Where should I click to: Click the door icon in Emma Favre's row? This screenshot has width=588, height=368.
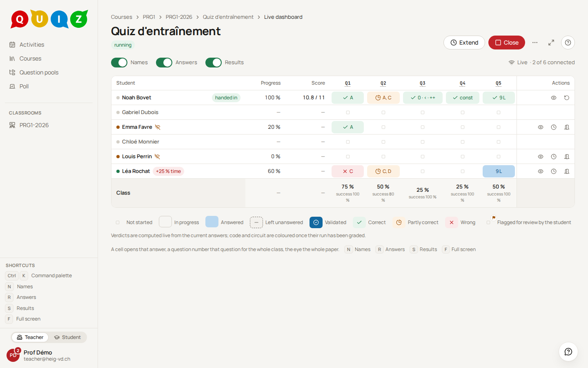click(567, 127)
